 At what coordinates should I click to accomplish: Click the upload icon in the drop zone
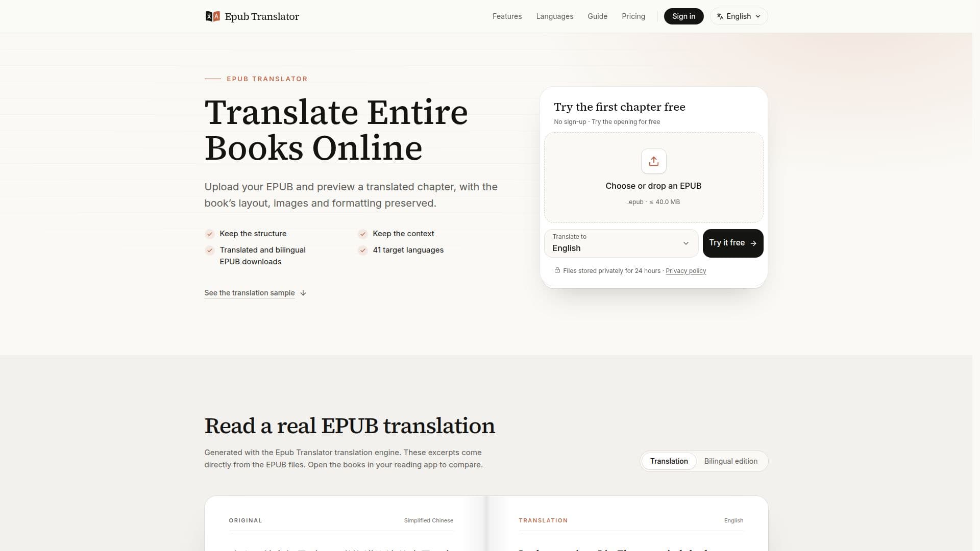[x=653, y=161]
